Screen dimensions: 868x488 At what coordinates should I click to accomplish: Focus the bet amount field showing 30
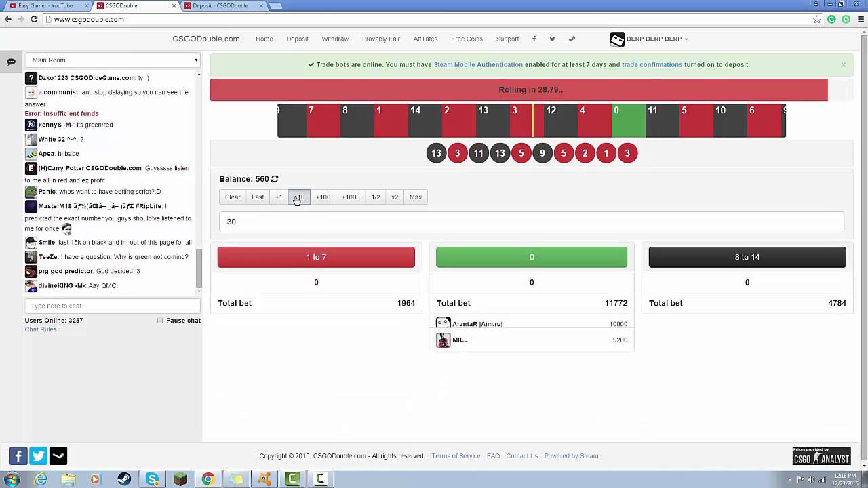532,222
